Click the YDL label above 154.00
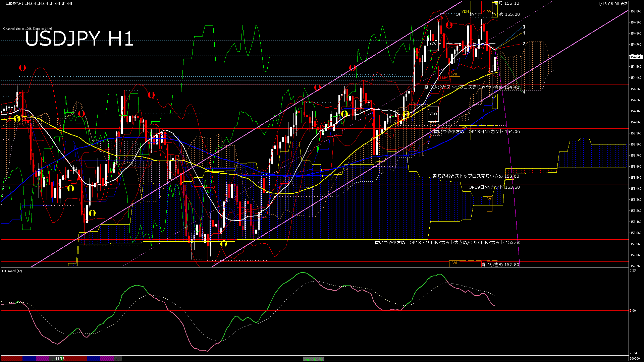 pos(465,127)
